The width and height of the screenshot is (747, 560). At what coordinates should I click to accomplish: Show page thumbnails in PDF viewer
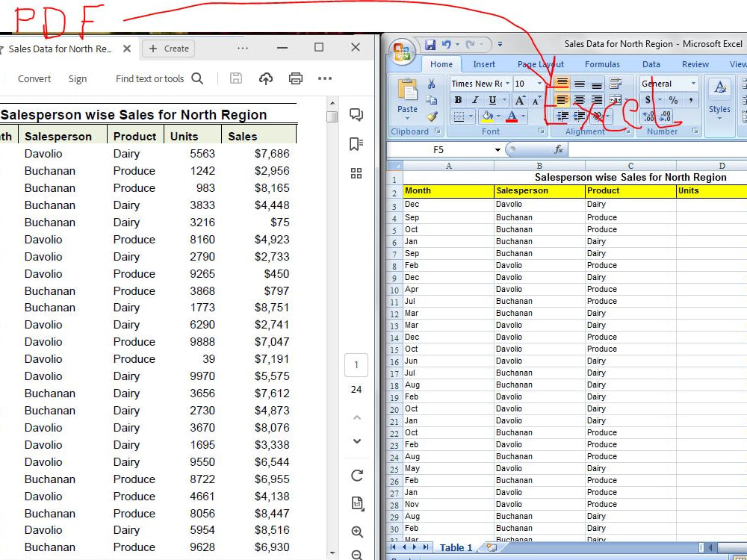click(x=356, y=173)
